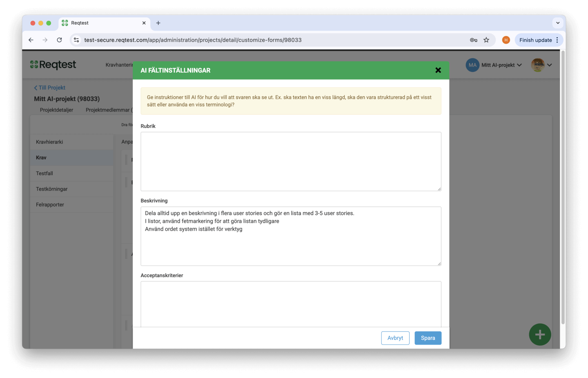Screen dimensions: 588x378
Task: Open the user avatar dropdown menu
Action: (x=541, y=65)
